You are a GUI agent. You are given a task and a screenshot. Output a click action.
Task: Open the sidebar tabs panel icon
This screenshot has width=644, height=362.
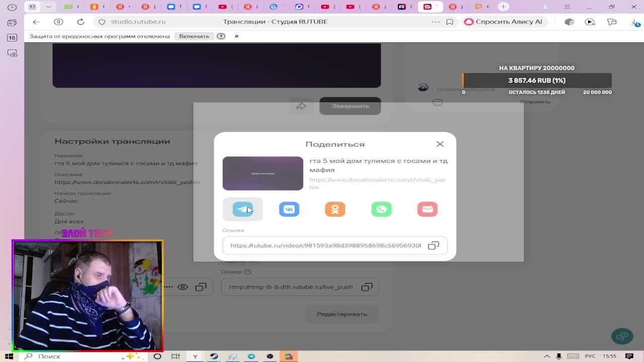click(12, 23)
